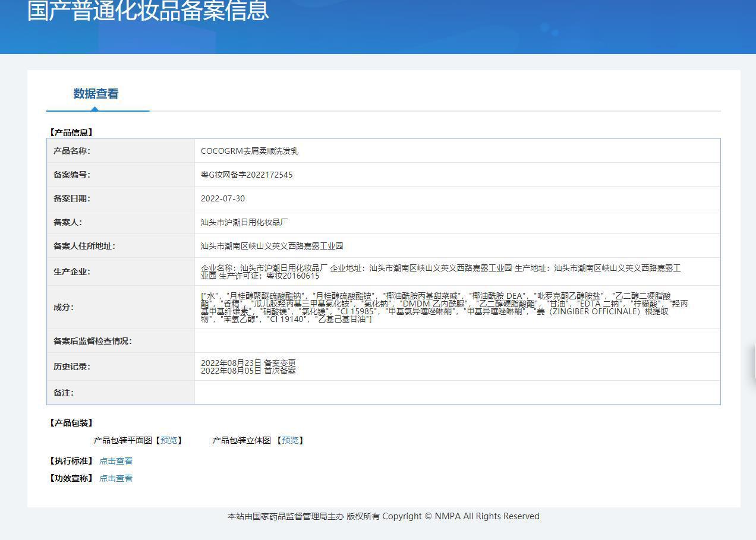Click the 国产普通化妆品备案信息 page heading
This screenshot has height=540, width=756.
[x=148, y=11]
